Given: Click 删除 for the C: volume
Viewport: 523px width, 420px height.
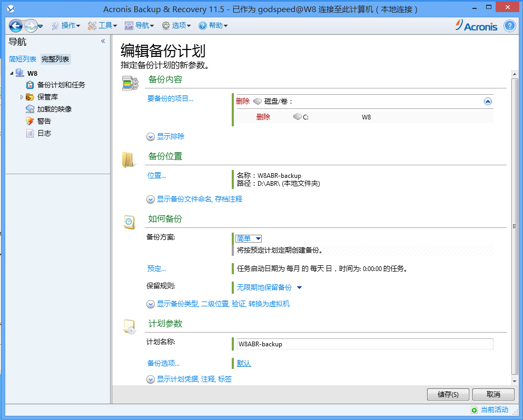Looking at the screenshot, I should (263, 117).
